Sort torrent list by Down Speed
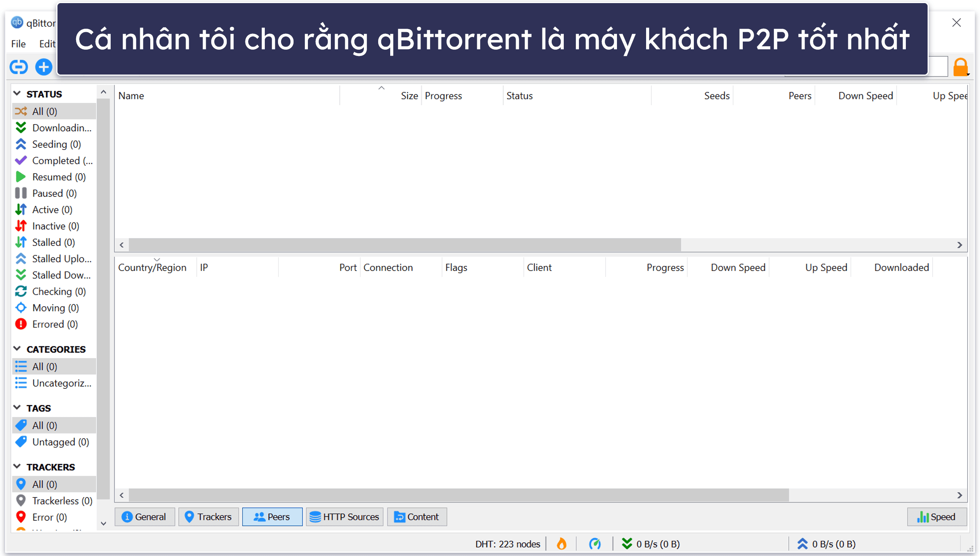Screen dimensions: 980x556 pos(856,96)
